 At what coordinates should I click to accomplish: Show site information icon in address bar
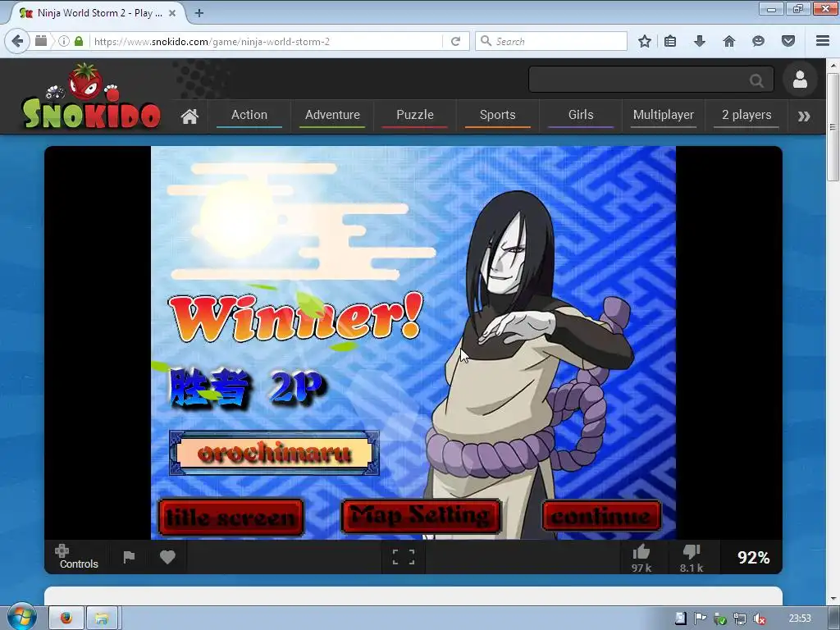(x=64, y=41)
